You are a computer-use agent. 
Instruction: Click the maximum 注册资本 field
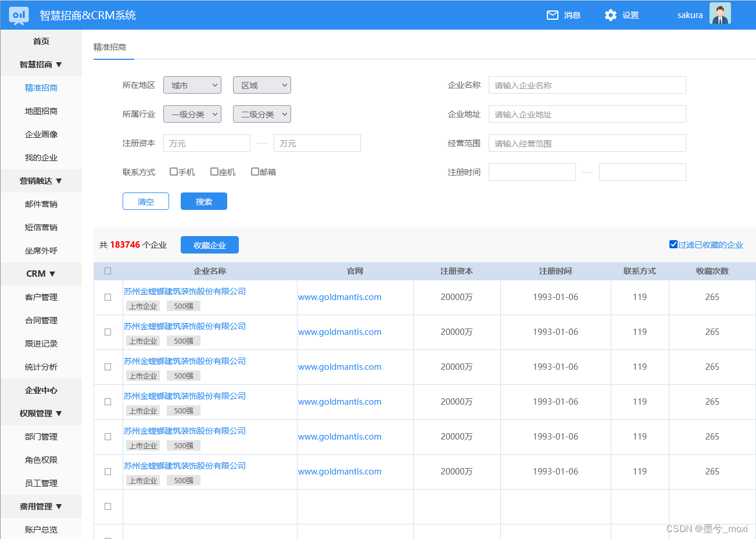pyautogui.click(x=317, y=143)
